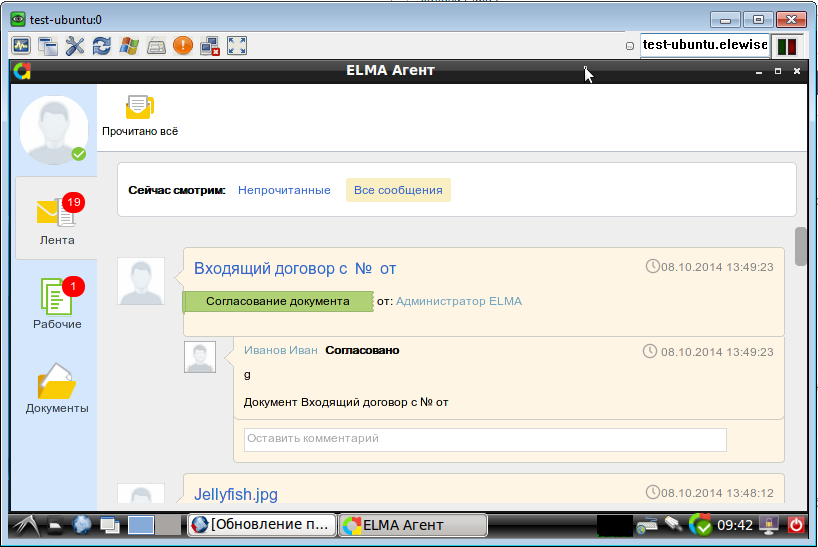The image size is (818, 547).
Task: Click the clock icon next to the Согласовано comment time
Action: click(x=649, y=351)
